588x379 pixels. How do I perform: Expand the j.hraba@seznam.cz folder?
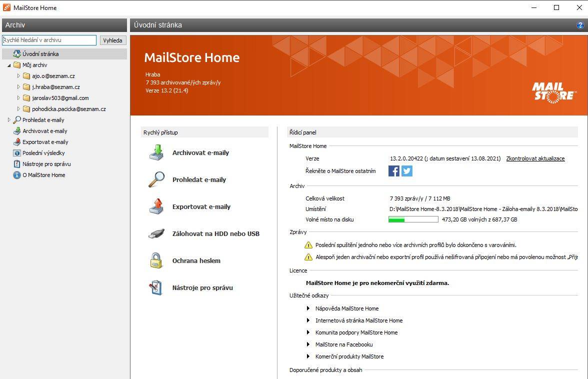pos(18,86)
